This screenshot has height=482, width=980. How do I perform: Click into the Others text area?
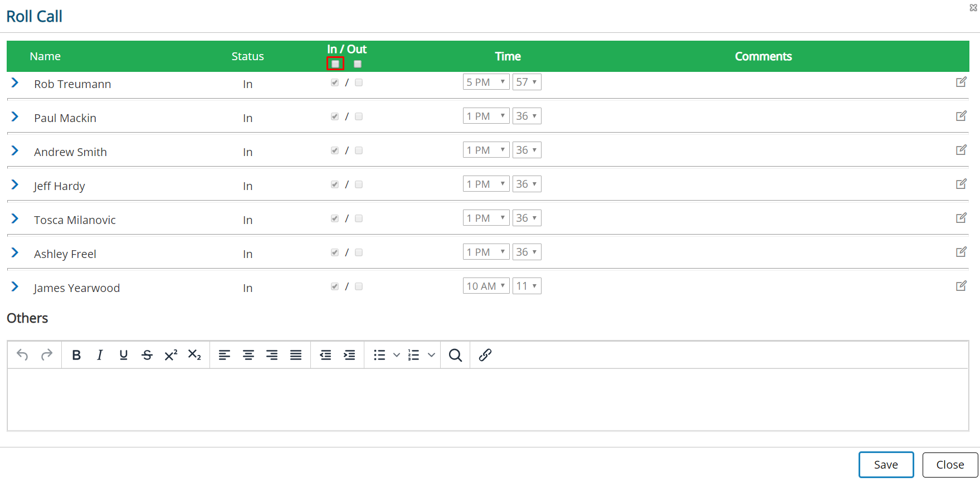(x=487, y=399)
